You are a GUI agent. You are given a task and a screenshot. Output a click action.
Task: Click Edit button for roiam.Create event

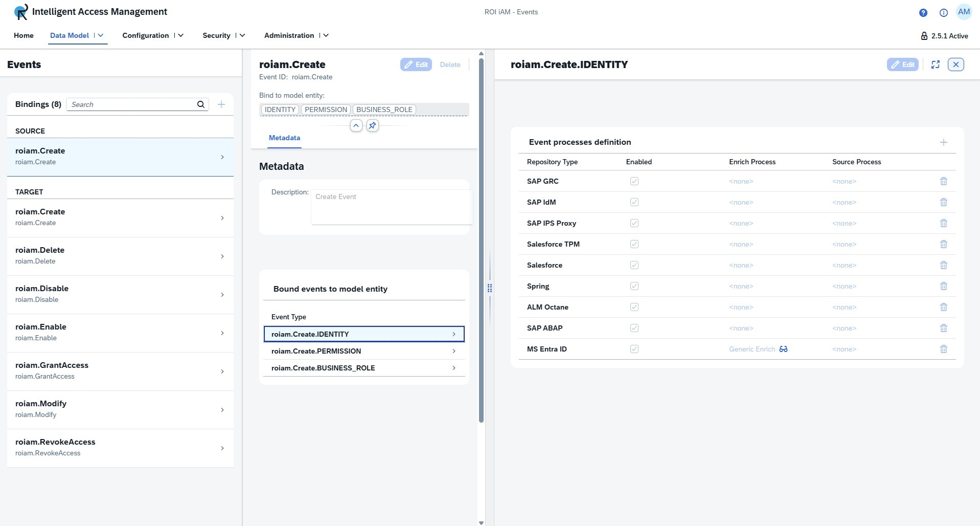416,64
